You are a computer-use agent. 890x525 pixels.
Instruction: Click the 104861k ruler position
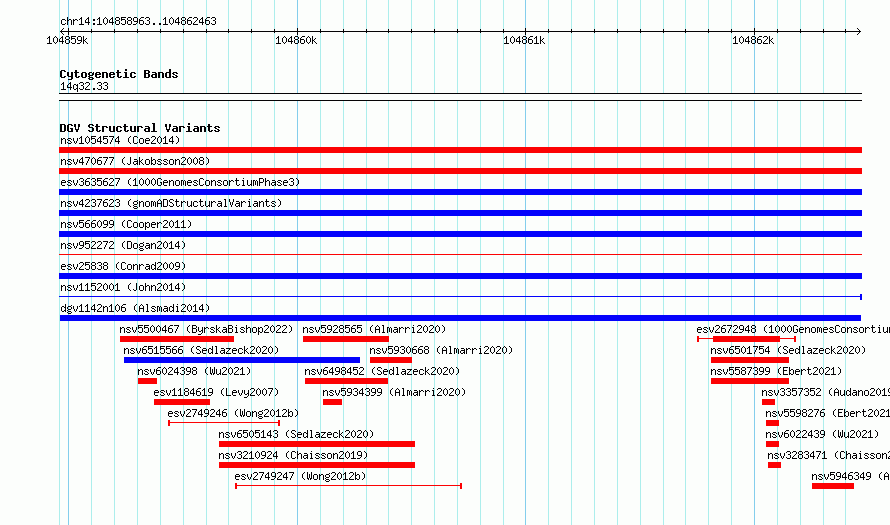coord(524,40)
